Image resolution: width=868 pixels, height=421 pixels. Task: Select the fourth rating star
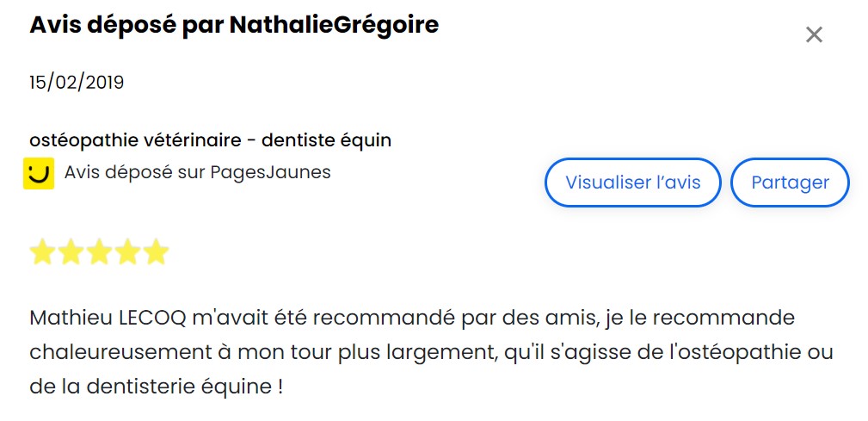point(127,252)
